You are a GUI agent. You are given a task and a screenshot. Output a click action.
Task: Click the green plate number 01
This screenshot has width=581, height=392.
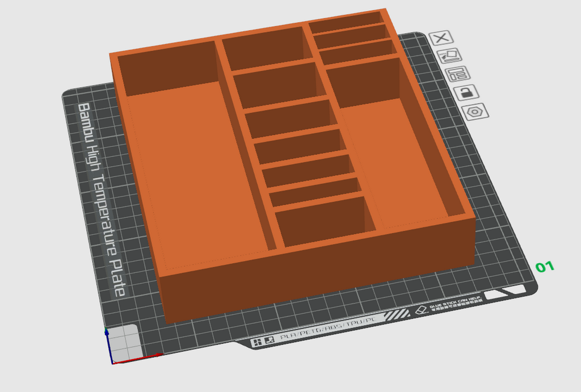545,267
